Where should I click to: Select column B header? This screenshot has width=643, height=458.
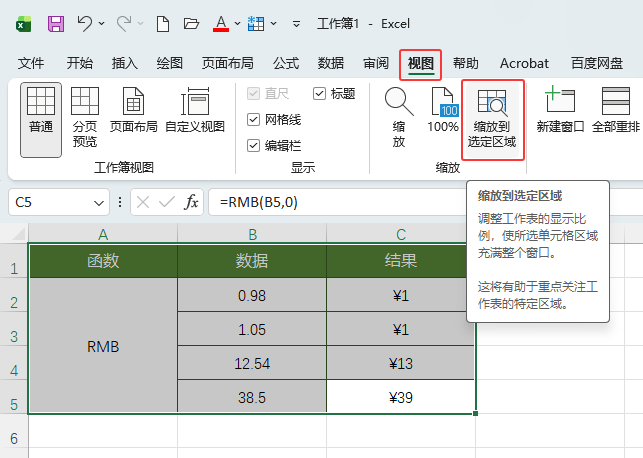point(252,234)
